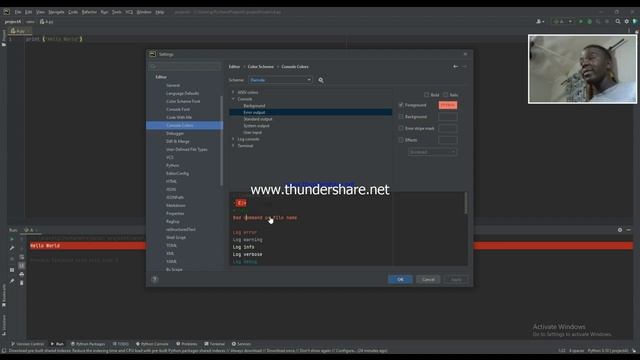The height and width of the screenshot is (360, 640).
Task: Click the Error stripe mark color box
Action: click(448, 129)
